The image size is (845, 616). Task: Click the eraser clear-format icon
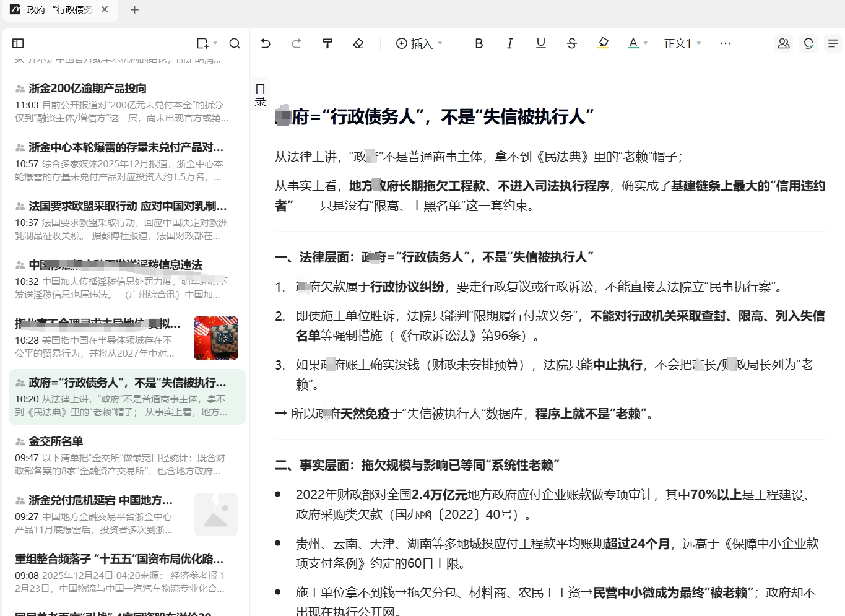[x=358, y=43]
